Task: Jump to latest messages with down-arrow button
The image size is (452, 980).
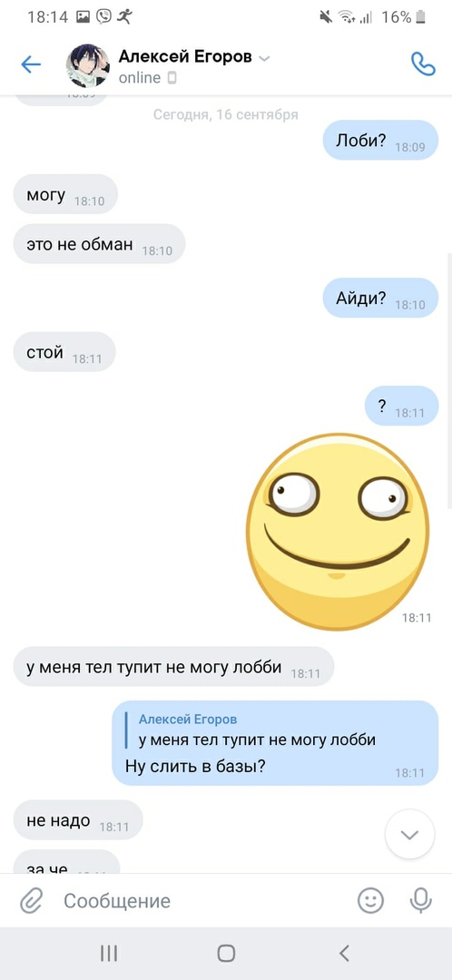Action: pyautogui.click(x=409, y=835)
